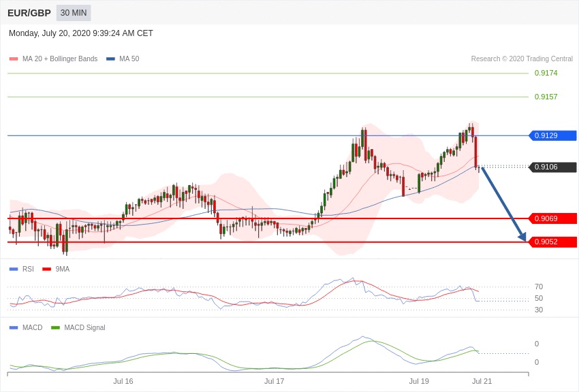Click the red 0.9069 target price tag
This screenshot has width=579, height=392.
(x=553, y=218)
